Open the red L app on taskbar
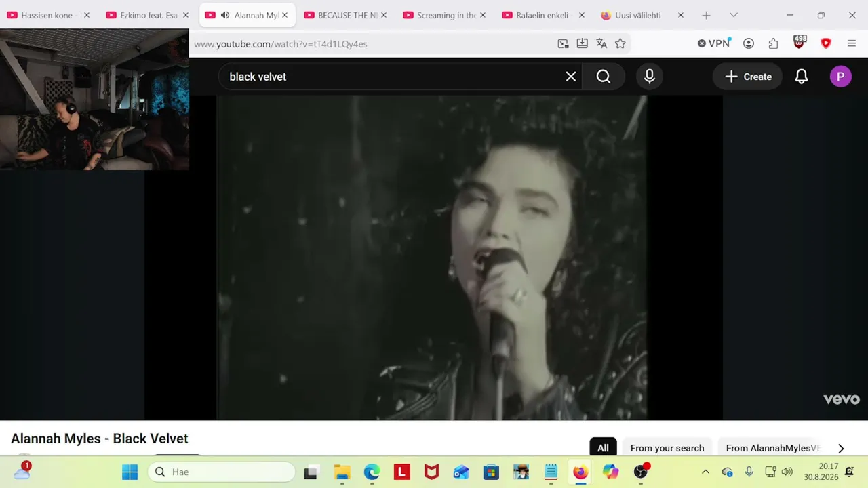The image size is (868, 488). 401,472
